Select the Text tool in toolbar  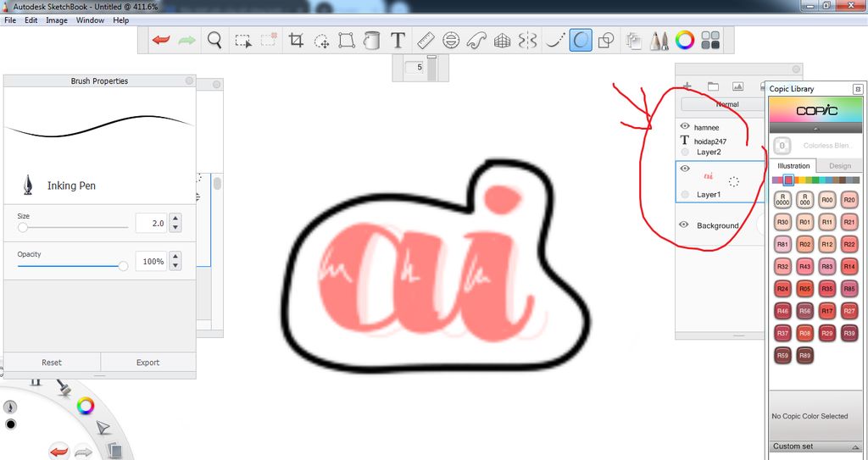pyautogui.click(x=398, y=41)
